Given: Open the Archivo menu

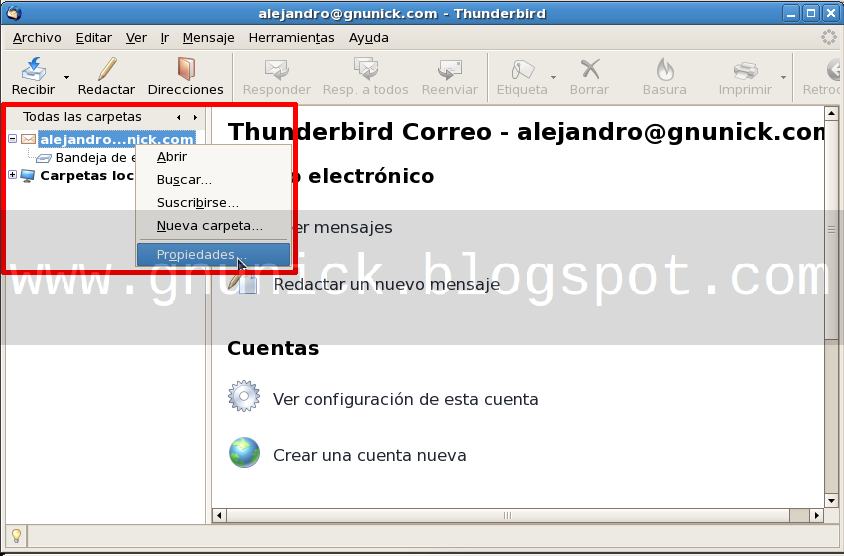Looking at the screenshot, I should [x=37, y=38].
